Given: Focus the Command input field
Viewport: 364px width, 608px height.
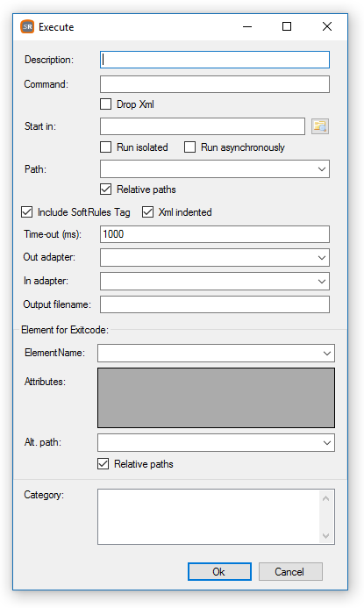Looking at the screenshot, I should click(x=215, y=84).
